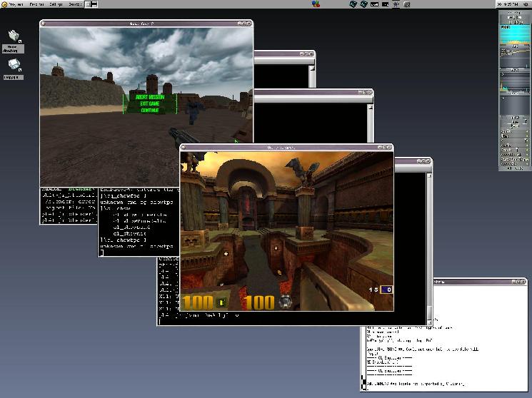Focus the terminal window showing cl_showfps output
This screenshot has height=398, width=532.
tap(136, 228)
